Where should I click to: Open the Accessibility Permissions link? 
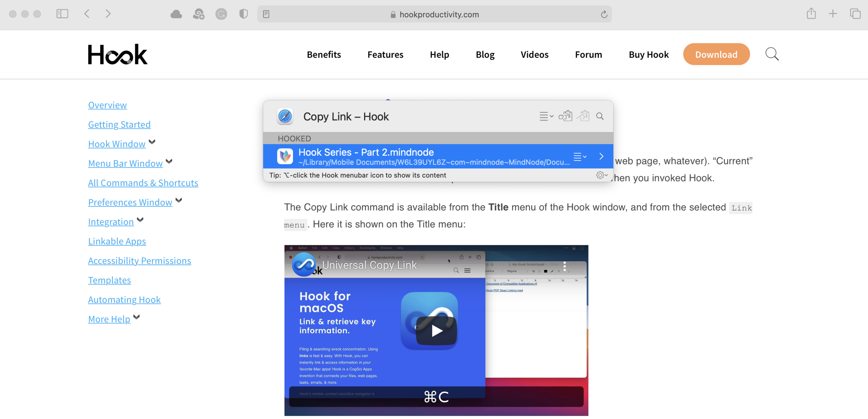pyautogui.click(x=139, y=261)
